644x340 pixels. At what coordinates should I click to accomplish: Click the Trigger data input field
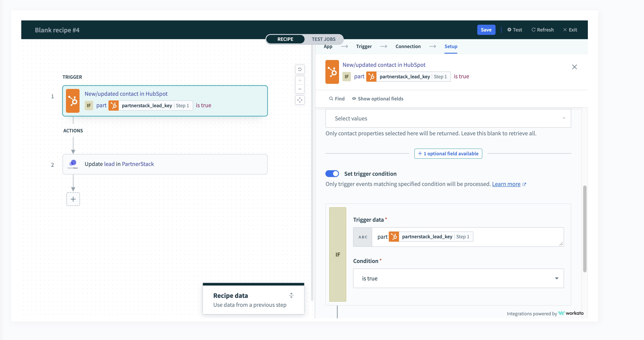[467, 237]
